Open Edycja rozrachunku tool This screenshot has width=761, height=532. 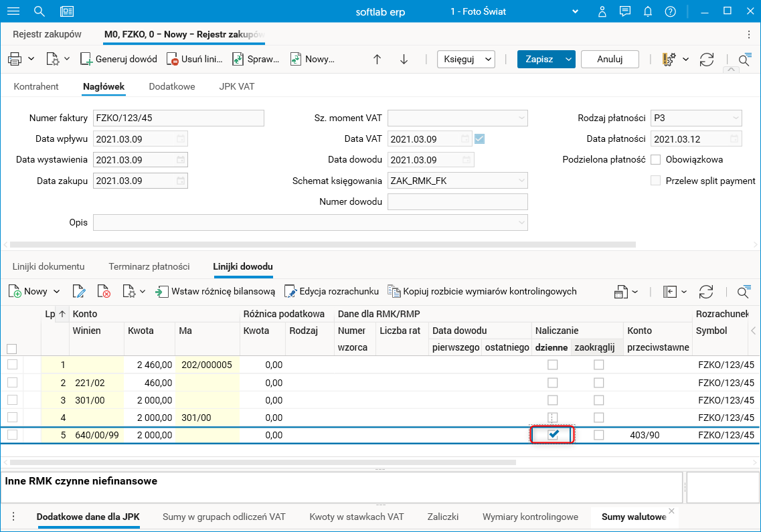pos(290,291)
